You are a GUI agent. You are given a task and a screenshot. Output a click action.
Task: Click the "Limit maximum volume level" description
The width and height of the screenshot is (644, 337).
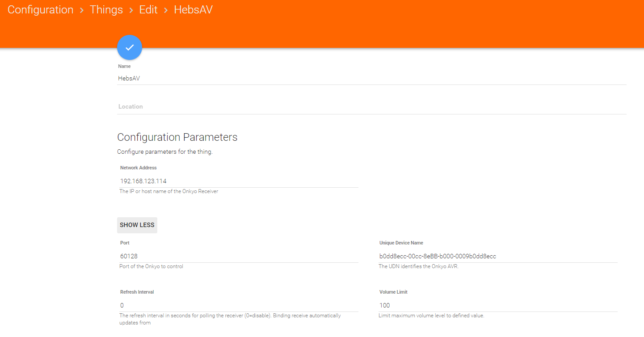(431, 316)
